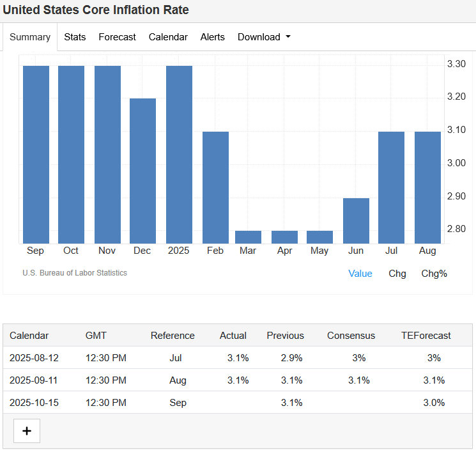Select the February bar in the chart
This screenshot has height=452, width=476.
coord(215,187)
